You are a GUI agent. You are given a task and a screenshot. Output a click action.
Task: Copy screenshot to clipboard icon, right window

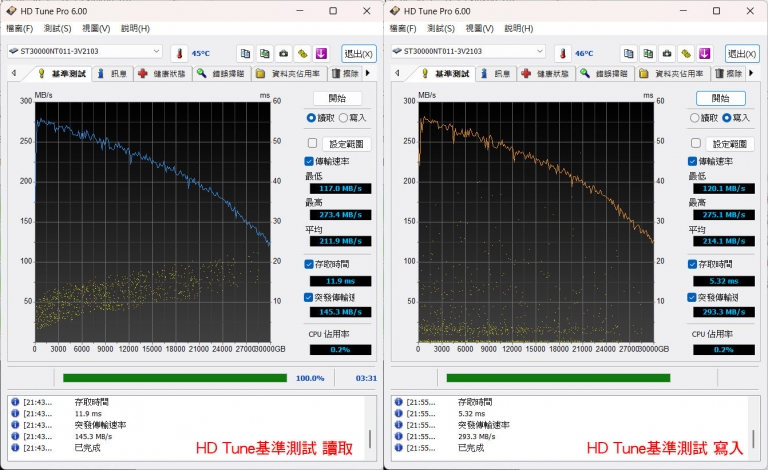tap(648, 53)
